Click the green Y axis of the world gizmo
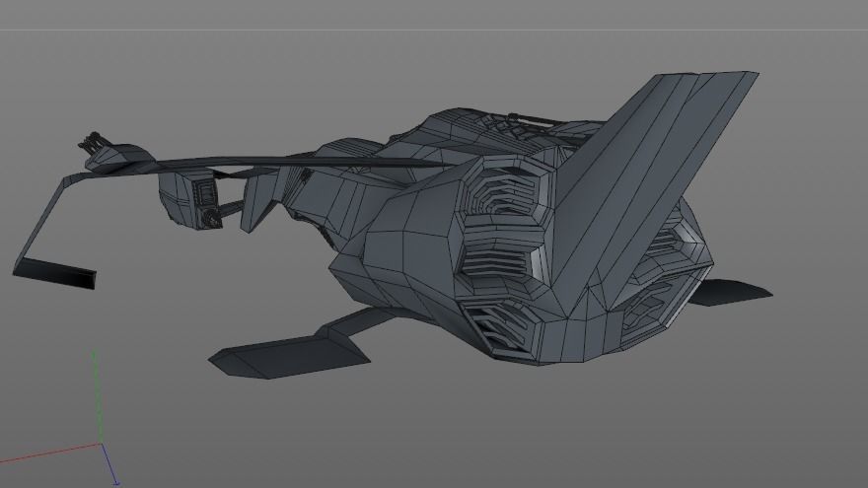The width and height of the screenshot is (868, 488). click(97, 396)
